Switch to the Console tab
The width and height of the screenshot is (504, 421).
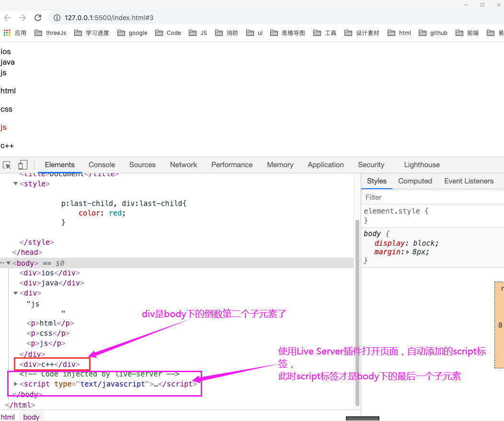tap(102, 165)
